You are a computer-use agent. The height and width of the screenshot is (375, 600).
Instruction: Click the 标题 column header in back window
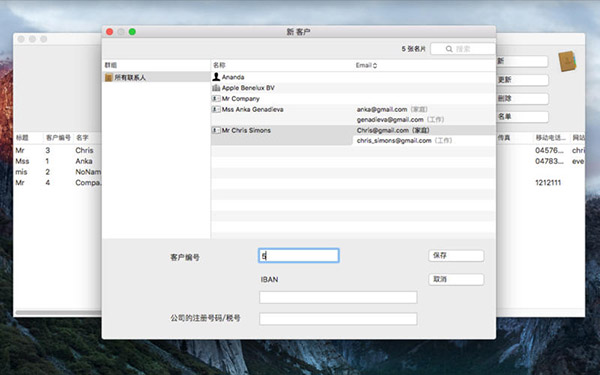(22, 138)
